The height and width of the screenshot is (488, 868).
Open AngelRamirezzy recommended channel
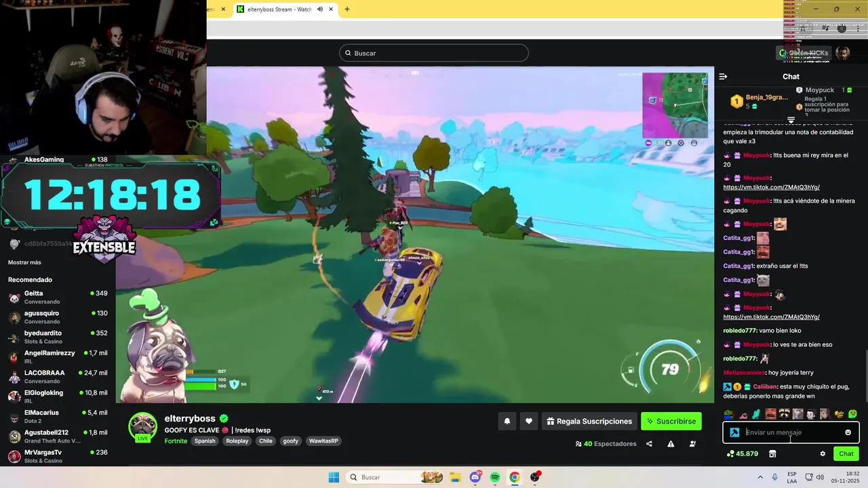(58, 357)
